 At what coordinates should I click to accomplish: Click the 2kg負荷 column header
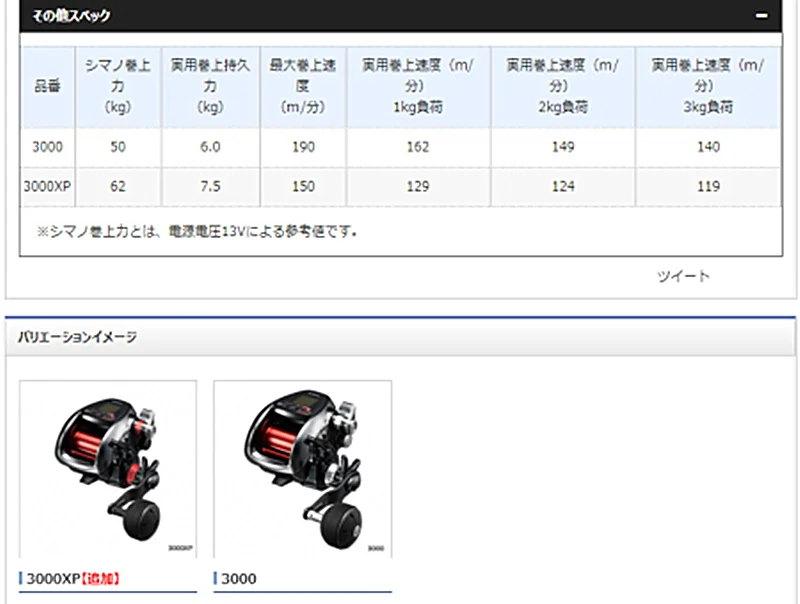[563, 87]
